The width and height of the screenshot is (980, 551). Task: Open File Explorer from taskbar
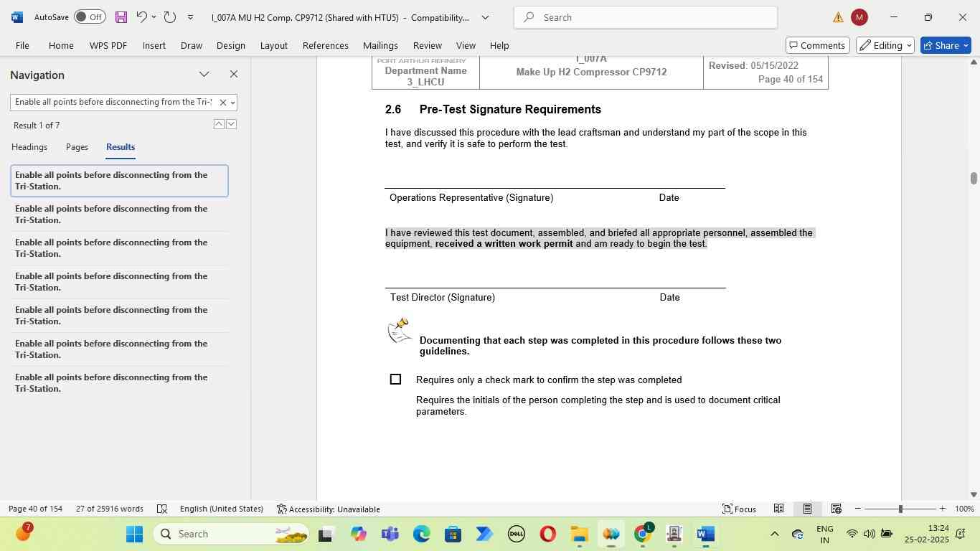[x=579, y=534]
